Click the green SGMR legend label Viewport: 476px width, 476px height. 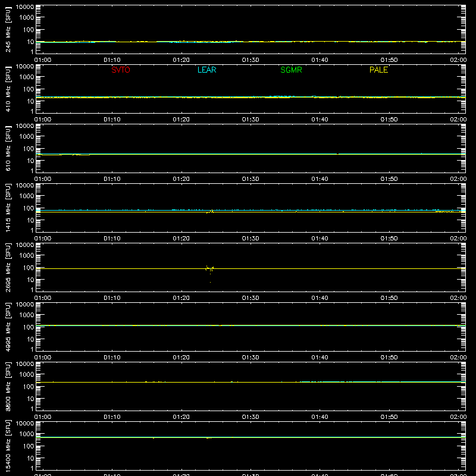(x=291, y=70)
